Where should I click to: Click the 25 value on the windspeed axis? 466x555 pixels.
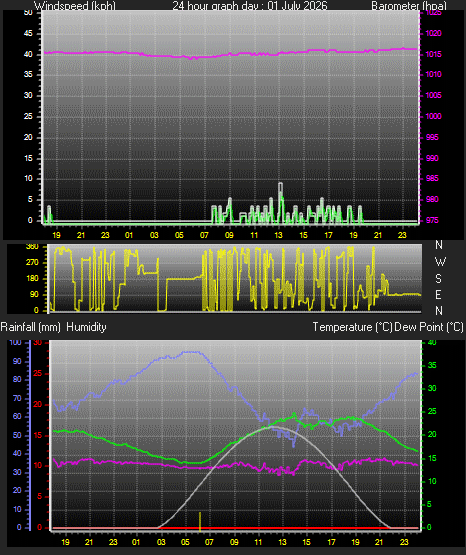pos(28,116)
